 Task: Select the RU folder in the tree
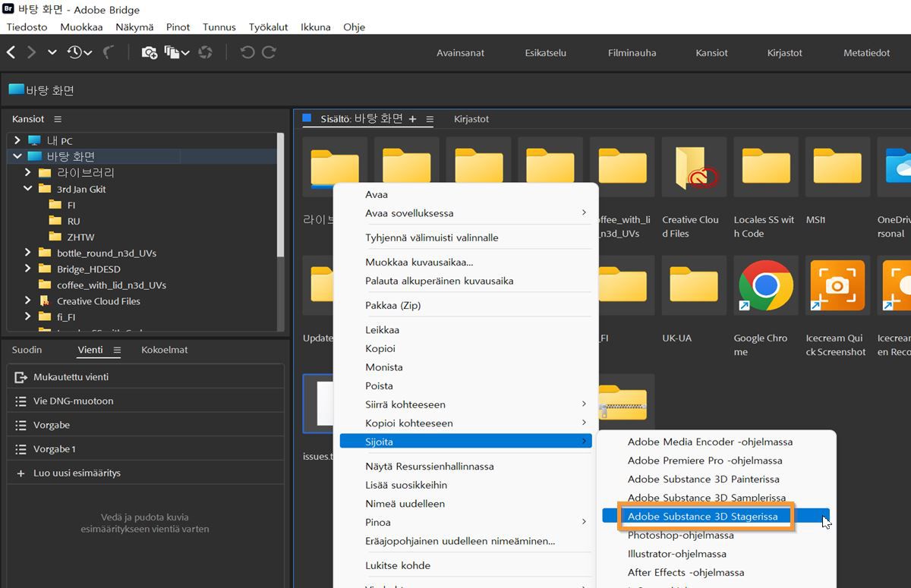(74, 221)
